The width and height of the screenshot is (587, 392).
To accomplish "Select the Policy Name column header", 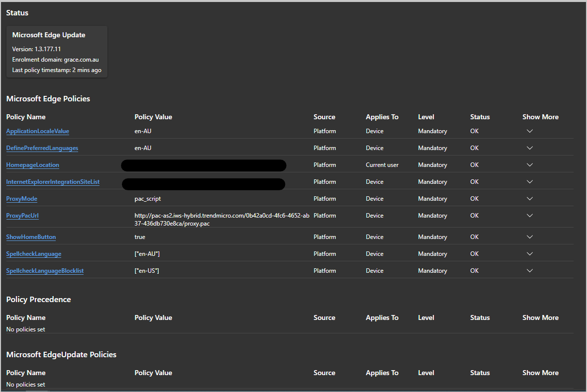I will pos(25,117).
